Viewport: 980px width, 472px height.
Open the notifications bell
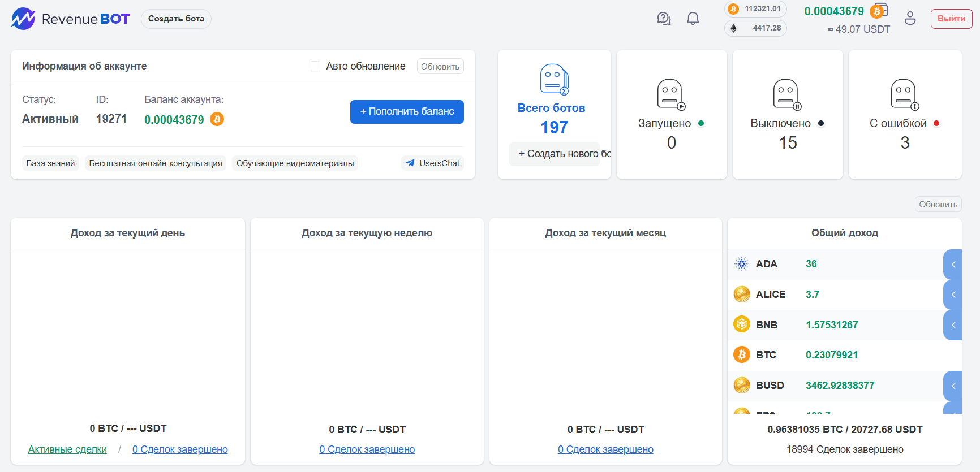point(693,19)
